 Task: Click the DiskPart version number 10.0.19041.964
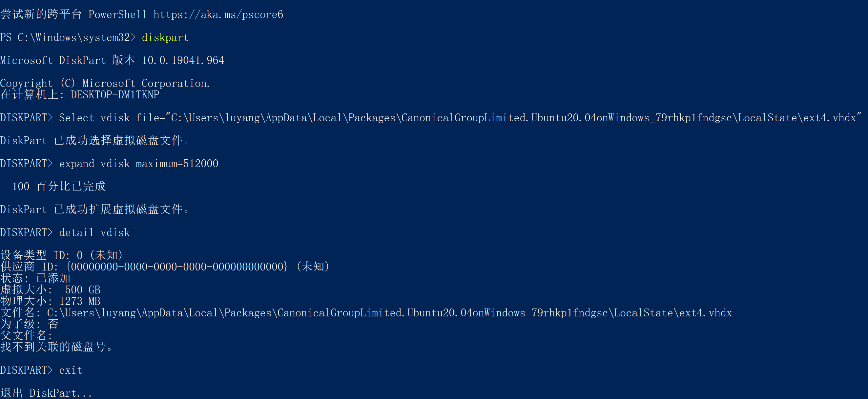(183, 60)
